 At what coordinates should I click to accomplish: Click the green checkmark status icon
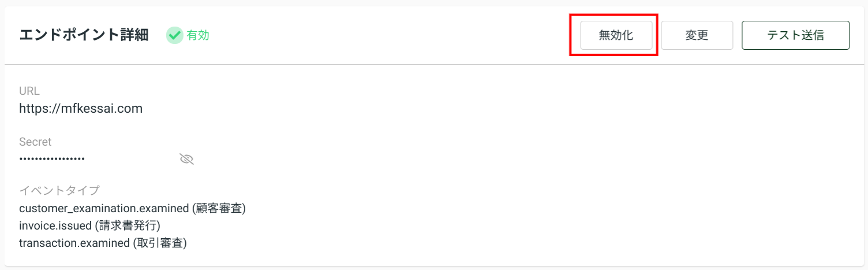tap(174, 35)
